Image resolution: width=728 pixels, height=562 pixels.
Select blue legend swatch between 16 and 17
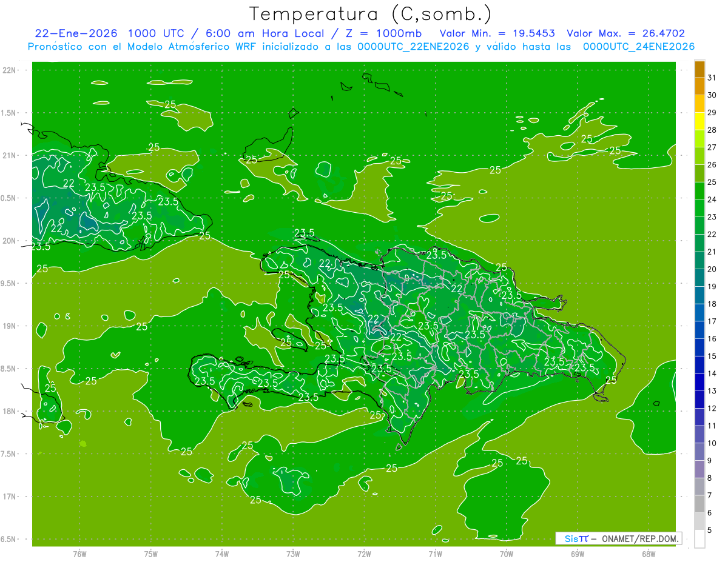[699, 330]
